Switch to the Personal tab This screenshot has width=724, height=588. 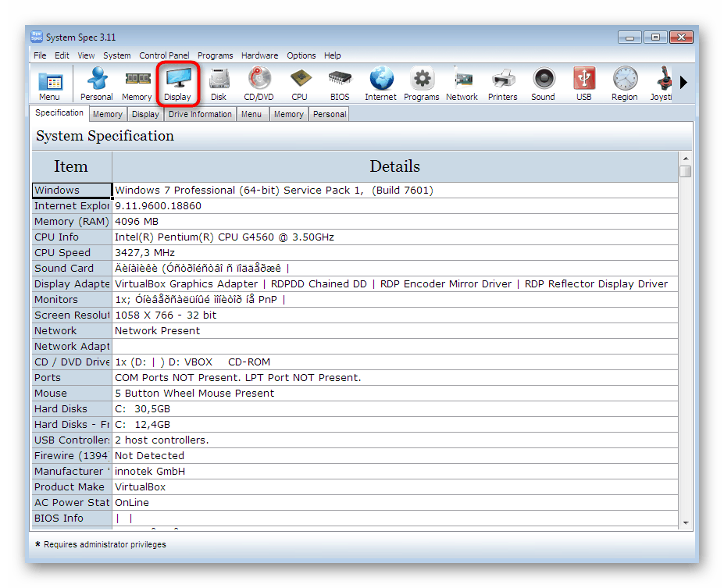click(x=330, y=114)
